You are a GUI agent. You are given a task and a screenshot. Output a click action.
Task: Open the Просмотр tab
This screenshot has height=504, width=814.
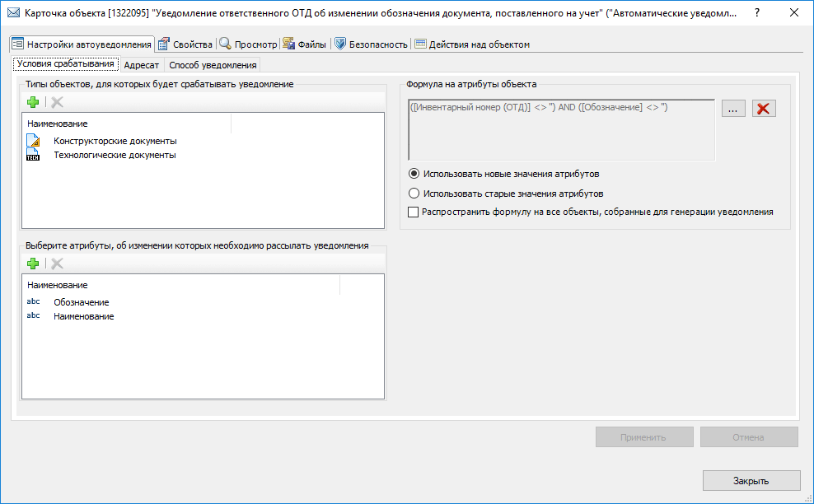248,44
